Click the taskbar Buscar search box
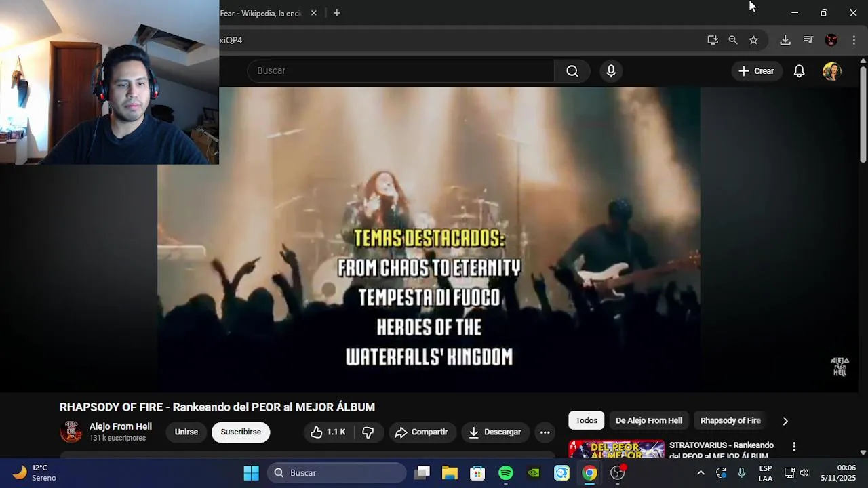The height and width of the screenshot is (488, 868). [337, 473]
